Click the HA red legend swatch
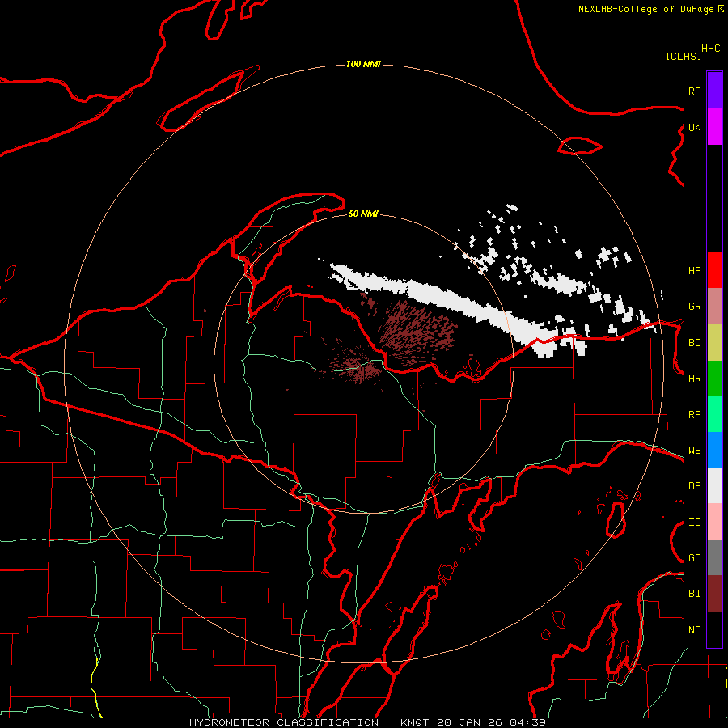Screen dimensions: 728x728 (714, 270)
